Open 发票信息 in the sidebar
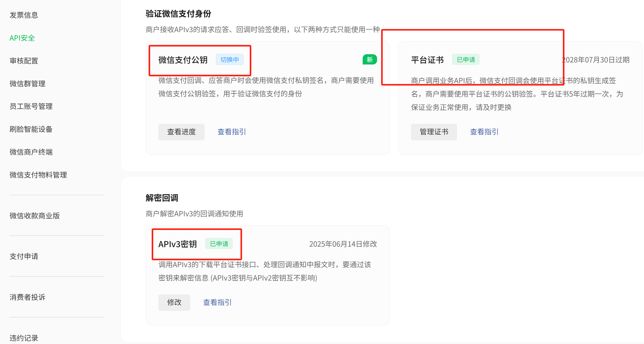The height and width of the screenshot is (344, 644). (24, 15)
